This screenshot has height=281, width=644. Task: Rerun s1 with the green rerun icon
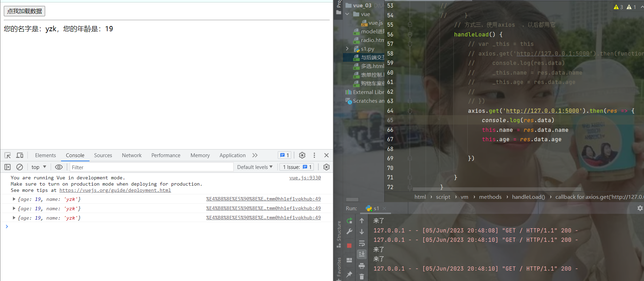pos(349,221)
